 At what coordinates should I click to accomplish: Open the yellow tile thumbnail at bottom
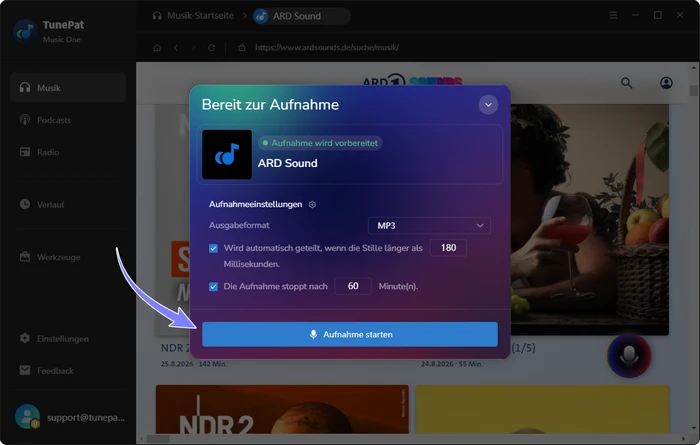tap(542, 409)
